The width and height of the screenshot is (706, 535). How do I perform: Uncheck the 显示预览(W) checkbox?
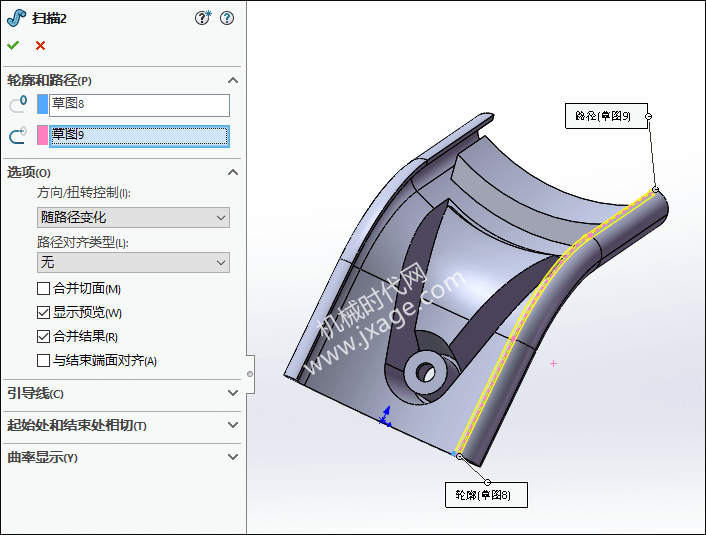(x=43, y=313)
